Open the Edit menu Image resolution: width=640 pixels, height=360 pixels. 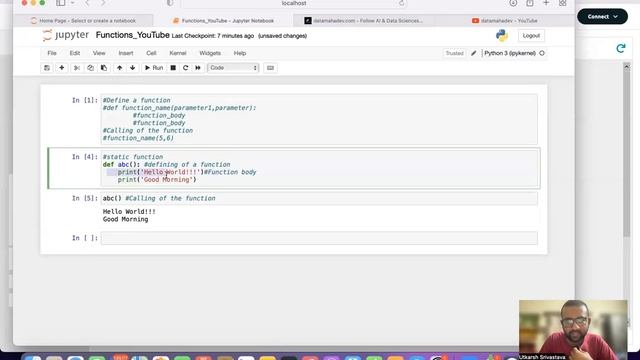click(x=75, y=53)
